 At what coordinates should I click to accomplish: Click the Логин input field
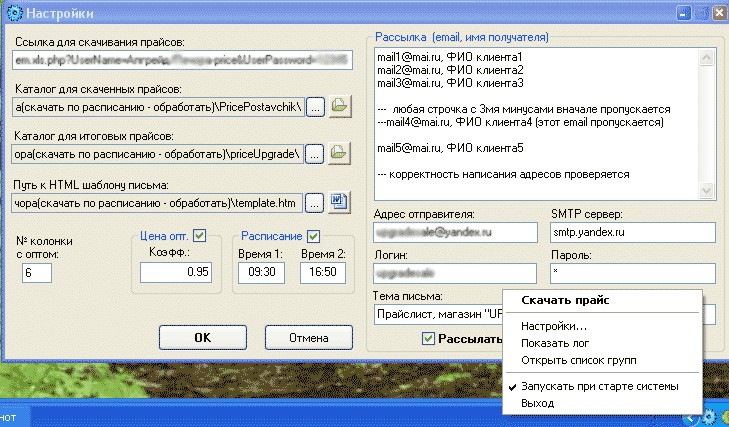click(x=455, y=273)
